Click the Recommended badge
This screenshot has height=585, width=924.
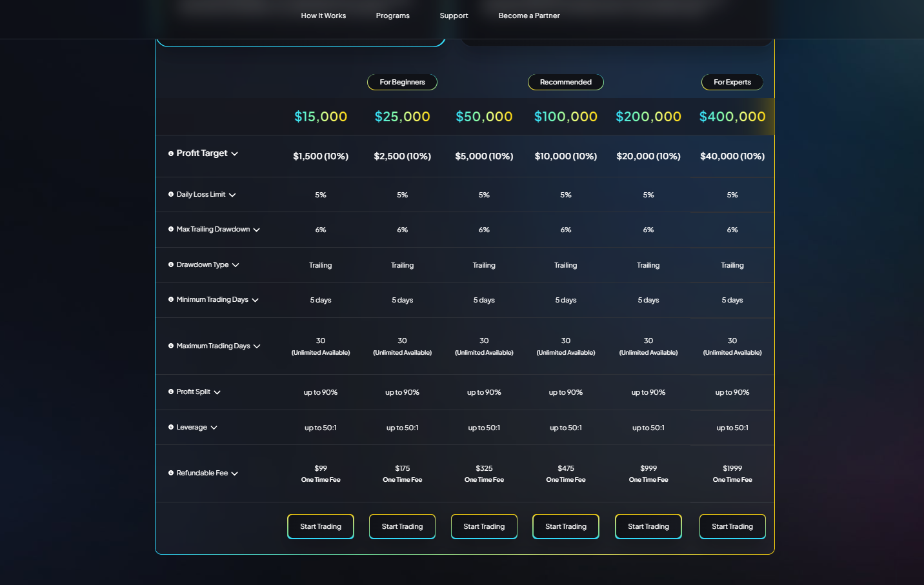pyautogui.click(x=566, y=82)
